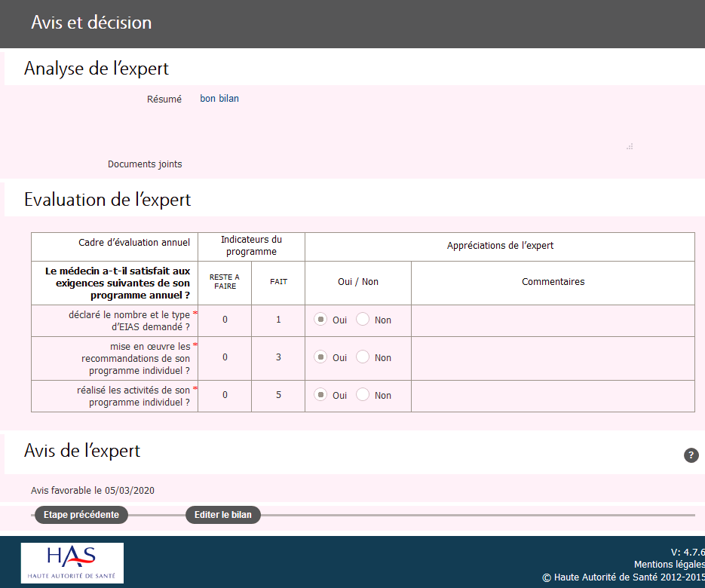Select Non for mise en œuvre recommandations
This screenshot has height=588, width=705.
(x=363, y=357)
